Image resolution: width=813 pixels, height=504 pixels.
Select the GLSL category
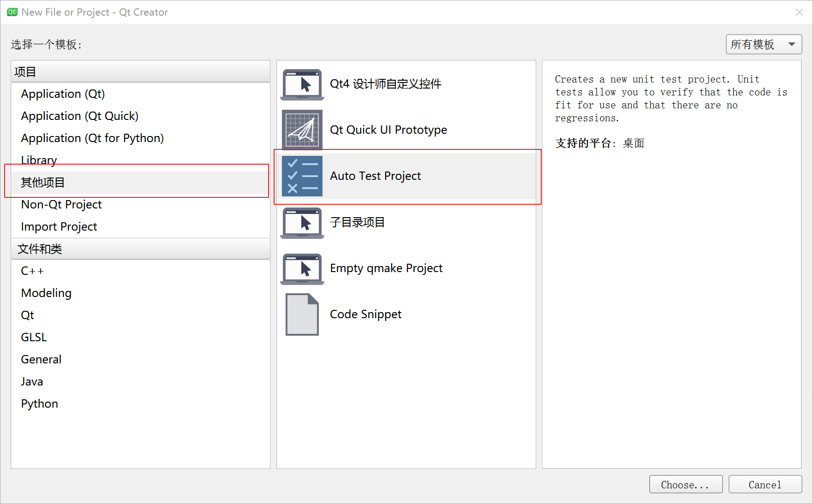tap(140, 338)
